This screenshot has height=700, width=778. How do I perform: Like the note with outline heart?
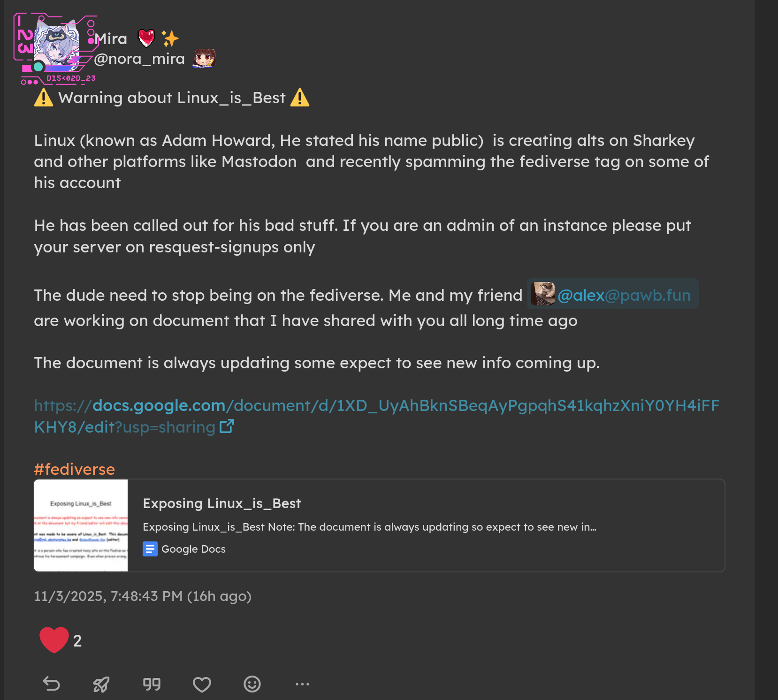pyautogui.click(x=202, y=685)
